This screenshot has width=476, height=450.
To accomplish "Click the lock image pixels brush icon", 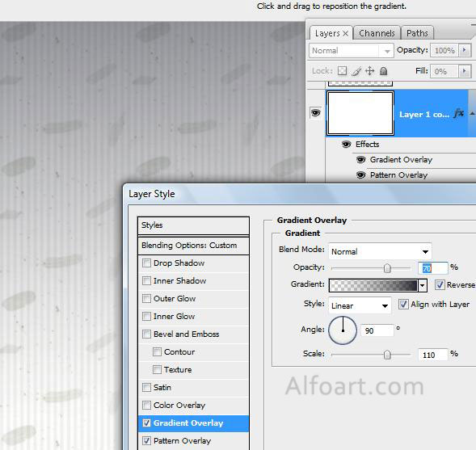I will pyautogui.click(x=356, y=71).
